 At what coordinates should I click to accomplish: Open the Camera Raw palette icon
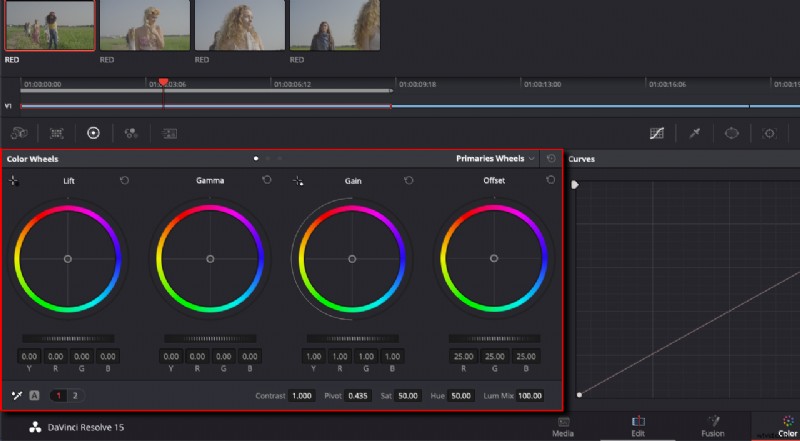[19, 133]
